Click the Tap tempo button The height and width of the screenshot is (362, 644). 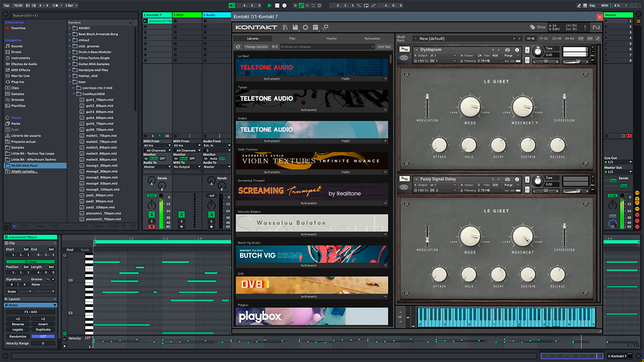coord(6,5)
